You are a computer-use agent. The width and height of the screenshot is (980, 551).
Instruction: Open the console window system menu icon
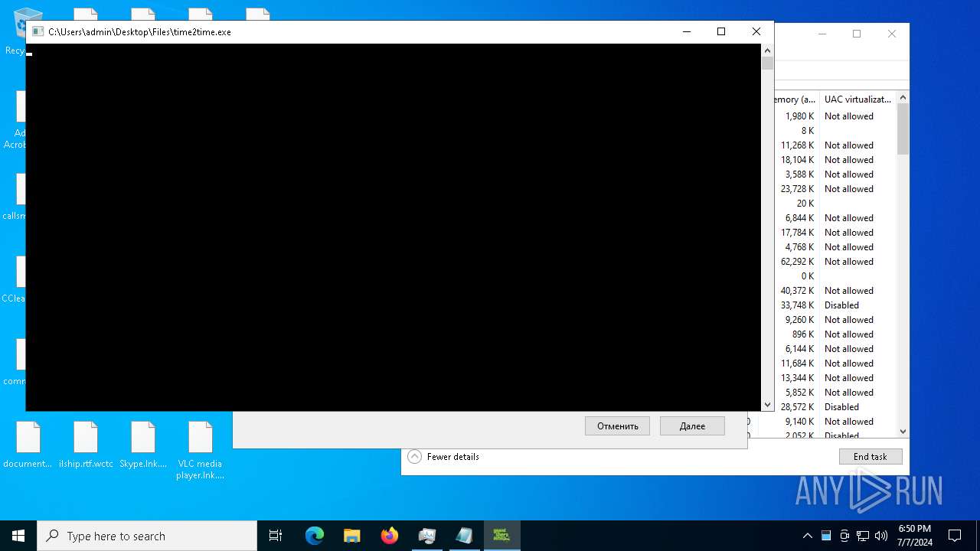click(x=38, y=31)
